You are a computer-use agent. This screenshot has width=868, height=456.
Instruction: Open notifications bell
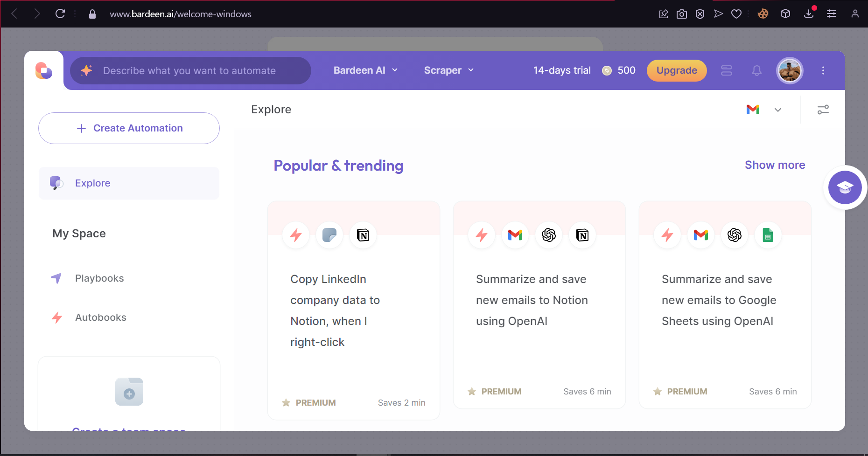tap(757, 70)
